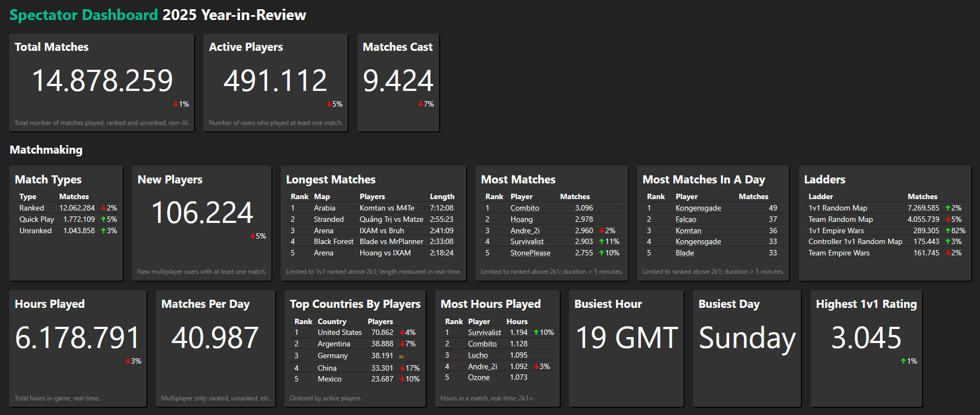Click the 1v1 Empire Wars ladder name
This screenshot has width=980, height=415.
(x=836, y=230)
